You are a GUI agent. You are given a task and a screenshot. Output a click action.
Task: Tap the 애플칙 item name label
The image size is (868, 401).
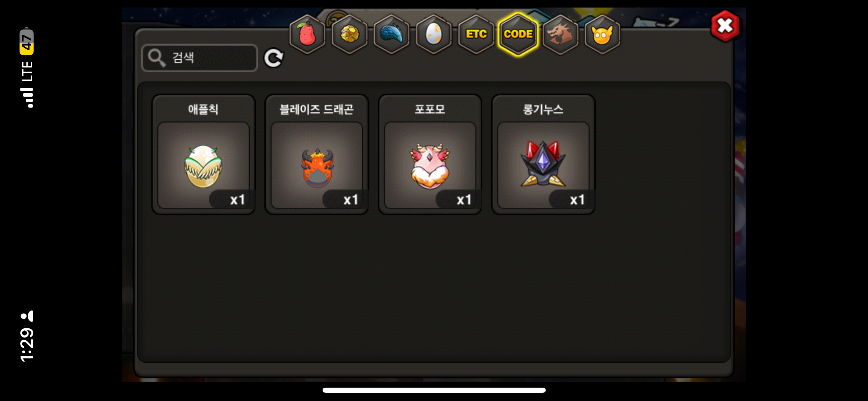click(x=203, y=109)
